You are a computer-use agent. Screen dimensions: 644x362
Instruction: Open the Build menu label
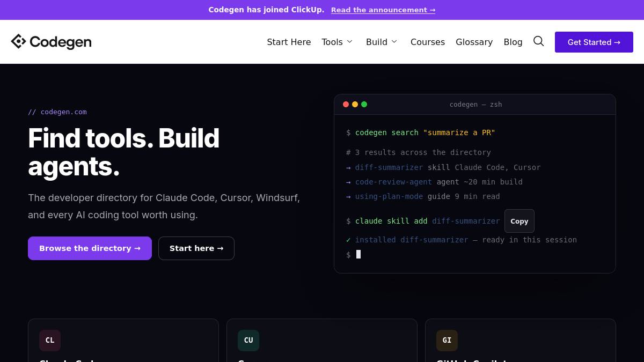pos(377,42)
